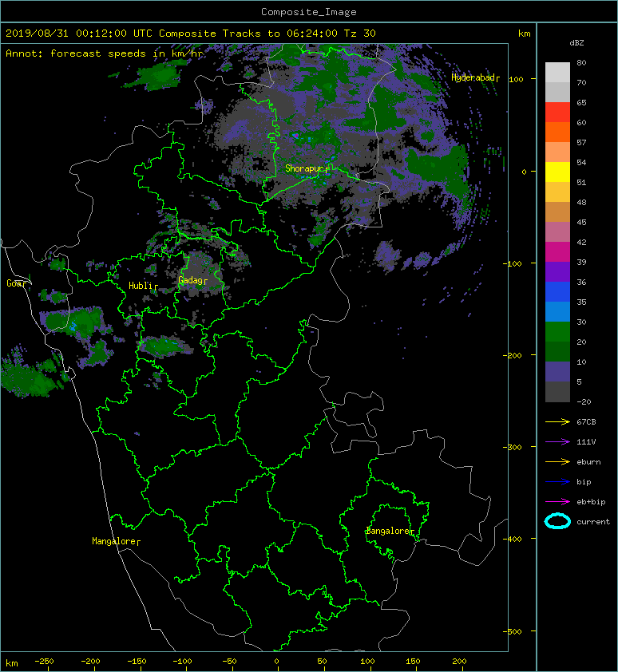Pick the green 30 dBZ swatch
This screenshot has width=618, height=672.
(557, 332)
